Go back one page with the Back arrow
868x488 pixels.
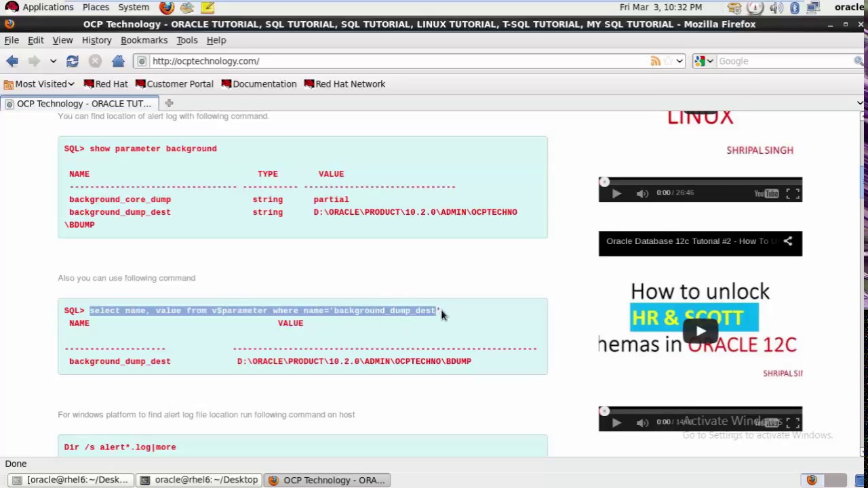pos(12,61)
